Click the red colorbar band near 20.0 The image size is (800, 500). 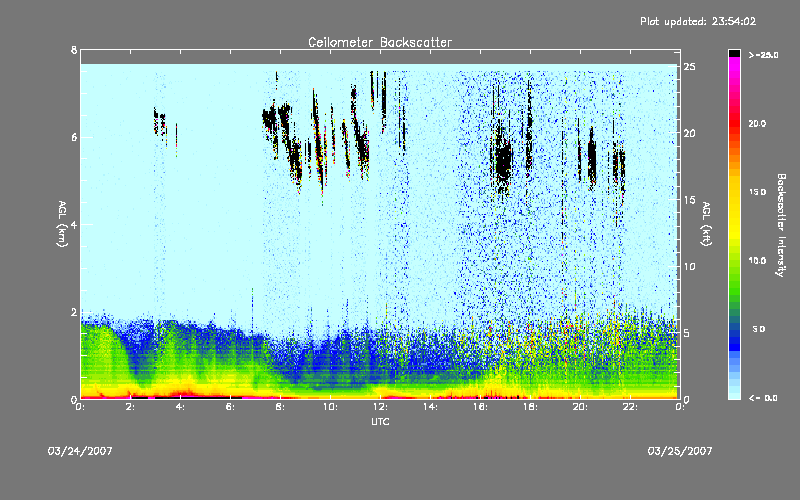point(734,123)
